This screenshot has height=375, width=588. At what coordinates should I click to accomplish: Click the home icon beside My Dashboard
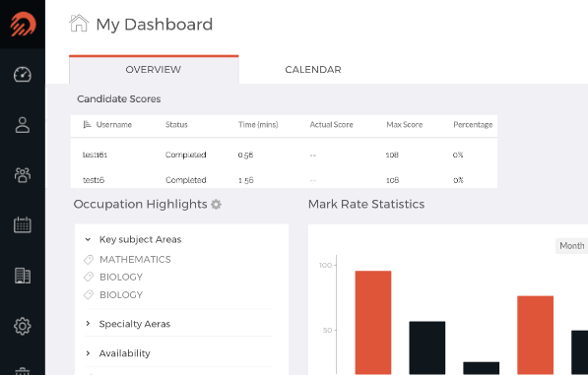[x=79, y=24]
